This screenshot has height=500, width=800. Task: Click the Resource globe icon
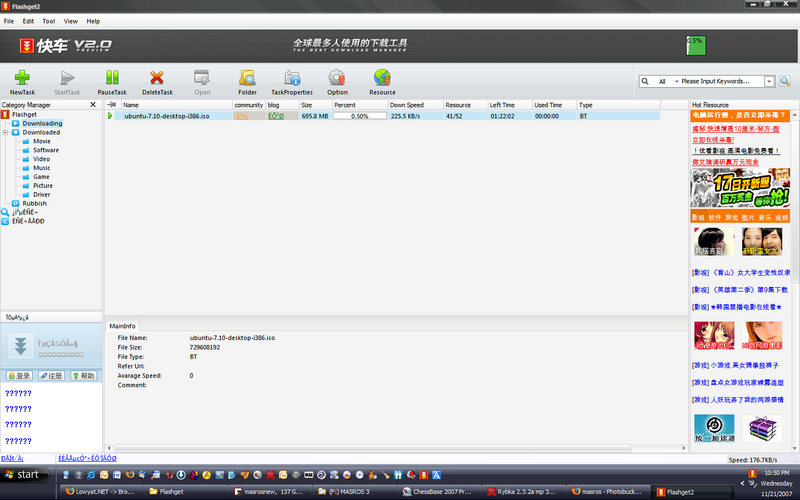pyautogui.click(x=382, y=77)
